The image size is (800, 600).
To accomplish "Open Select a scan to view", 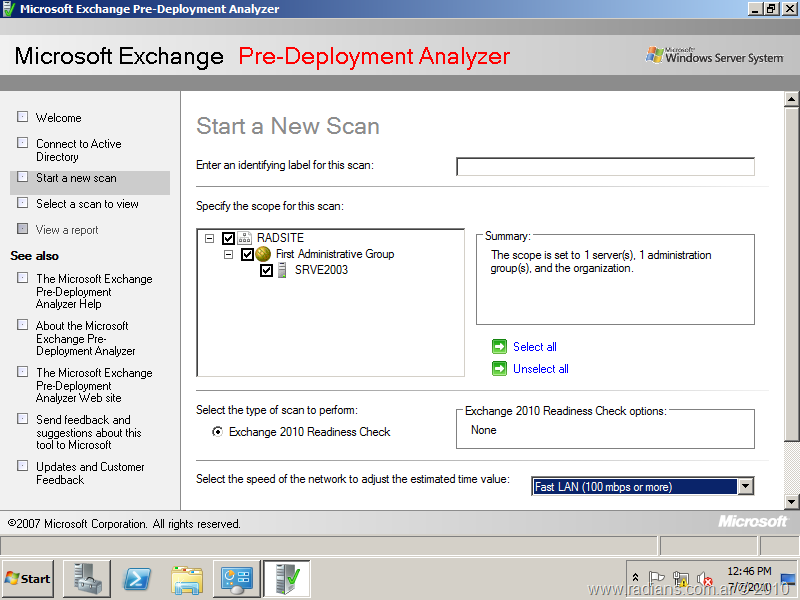I will tap(87, 204).
